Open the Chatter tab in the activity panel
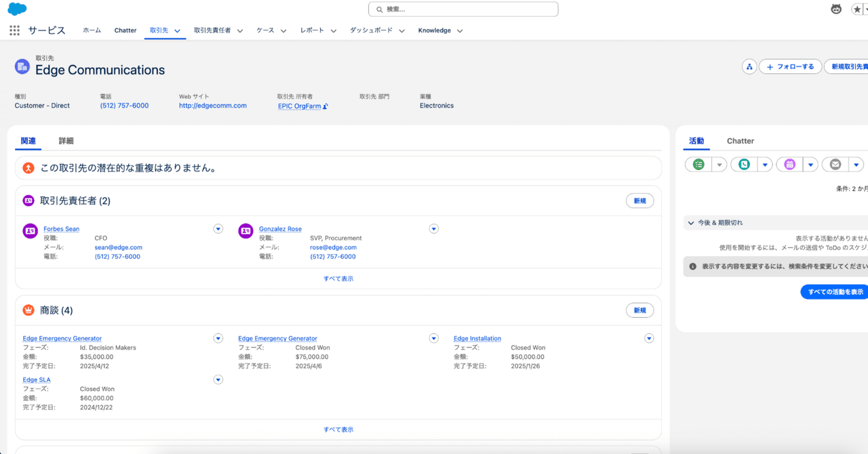 click(x=740, y=140)
